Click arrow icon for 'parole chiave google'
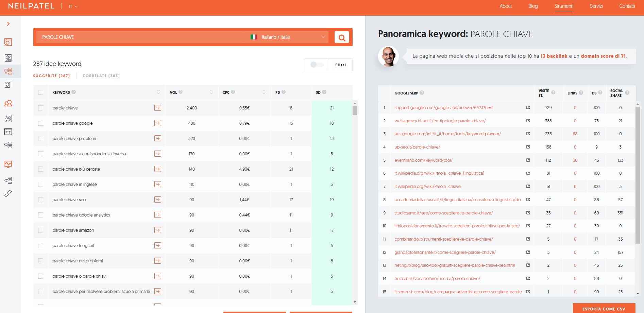 (158, 123)
